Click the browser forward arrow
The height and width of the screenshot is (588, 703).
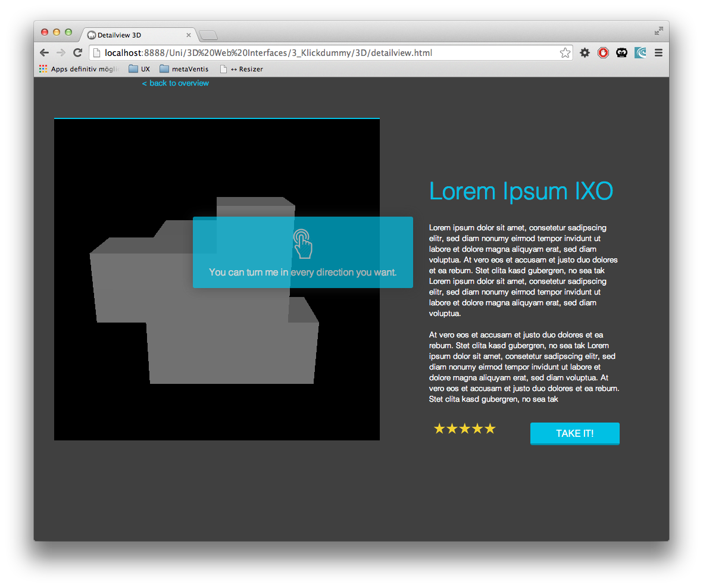pos(61,53)
